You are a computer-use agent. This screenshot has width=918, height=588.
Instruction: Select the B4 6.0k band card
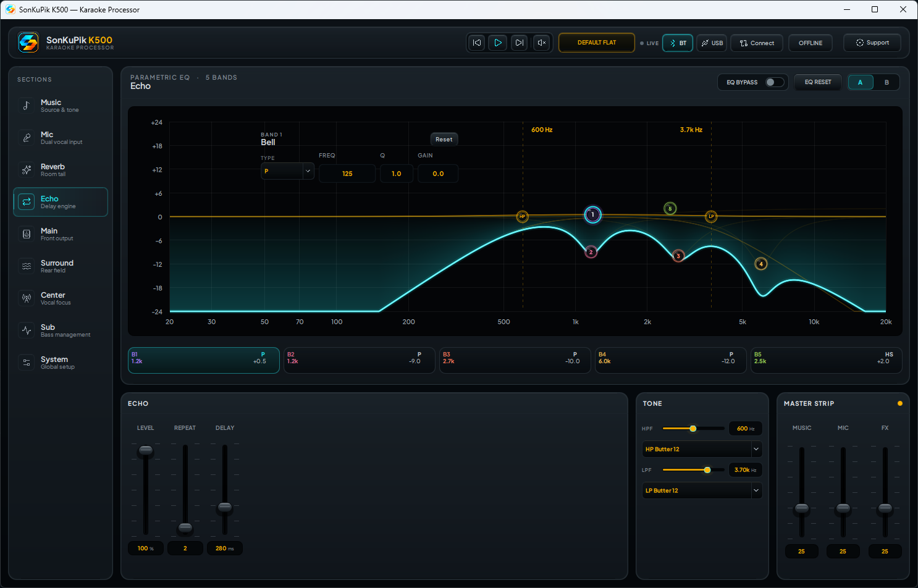[670, 360]
